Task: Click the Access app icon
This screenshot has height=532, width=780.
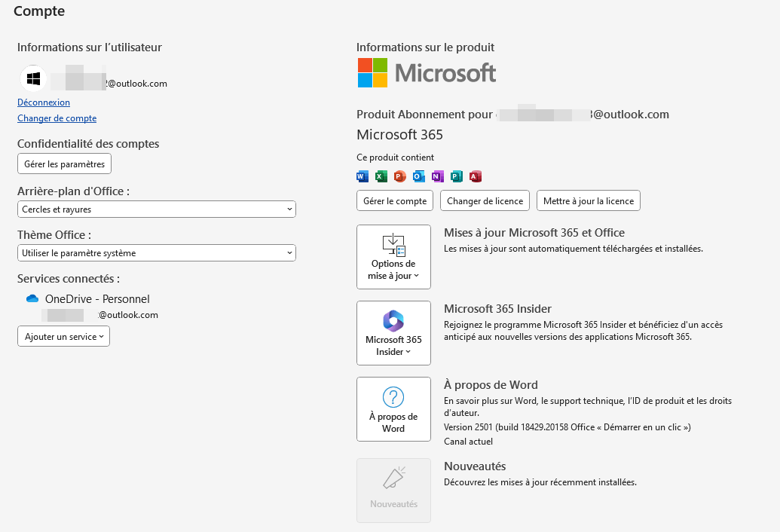Action: tap(476, 176)
